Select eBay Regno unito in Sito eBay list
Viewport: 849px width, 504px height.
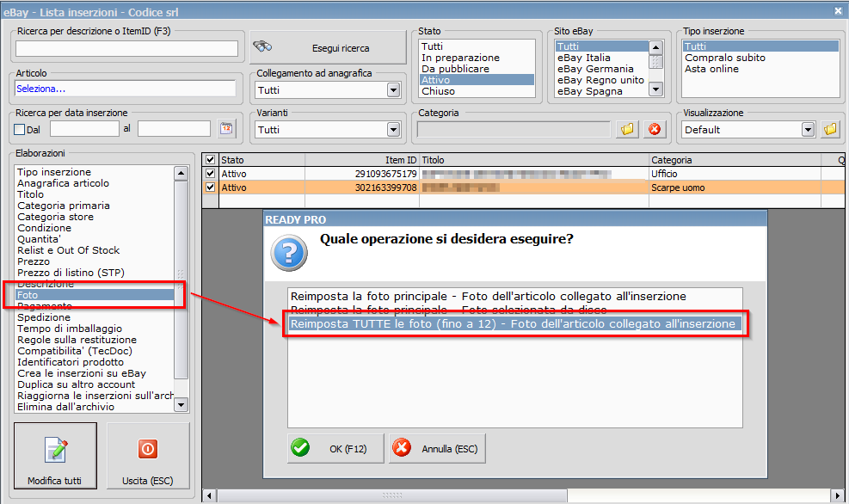[601, 80]
